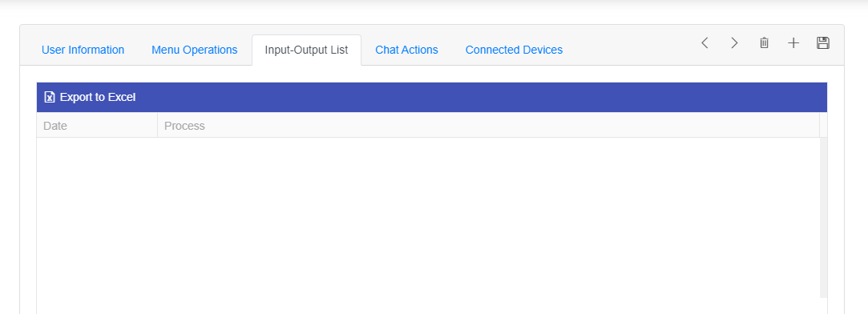This screenshot has height=314, width=868.
Task: Add a new record with plus icon
Action: tap(793, 43)
